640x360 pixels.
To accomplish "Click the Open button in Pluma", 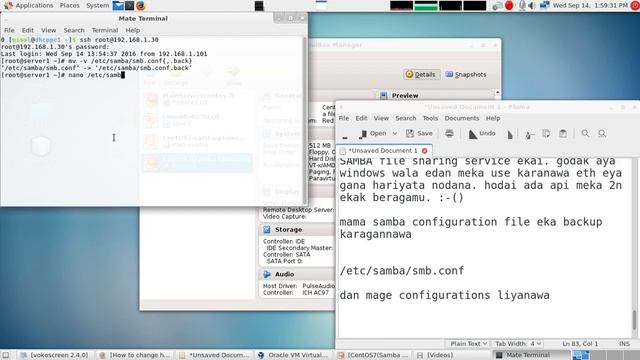I will [x=373, y=133].
